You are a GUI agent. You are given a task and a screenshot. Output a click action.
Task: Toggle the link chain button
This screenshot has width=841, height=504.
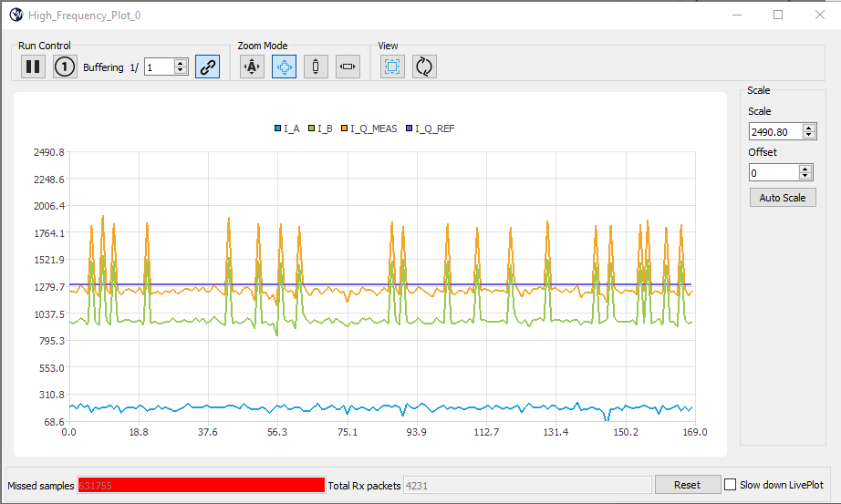[x=208, y=67]
